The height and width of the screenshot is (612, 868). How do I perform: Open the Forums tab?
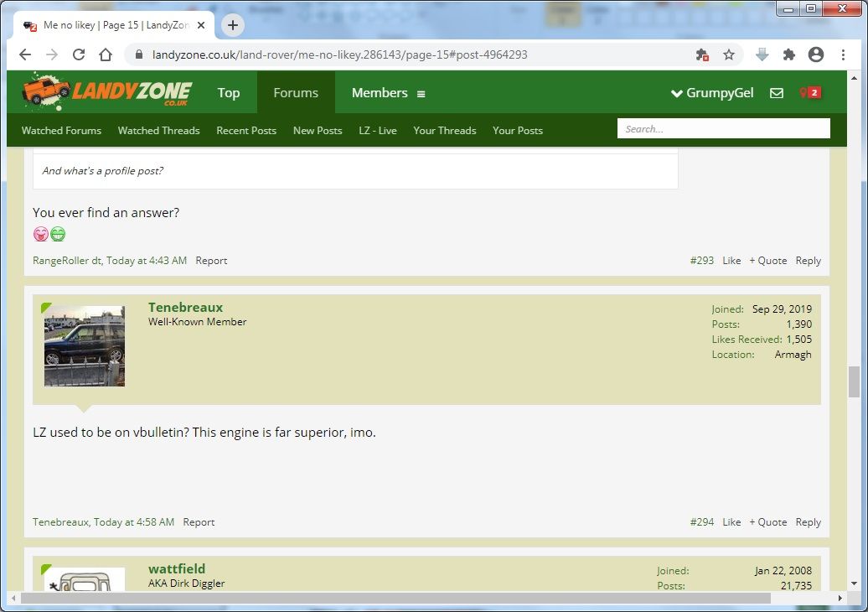pyautogui.click(x=296, y=92)
